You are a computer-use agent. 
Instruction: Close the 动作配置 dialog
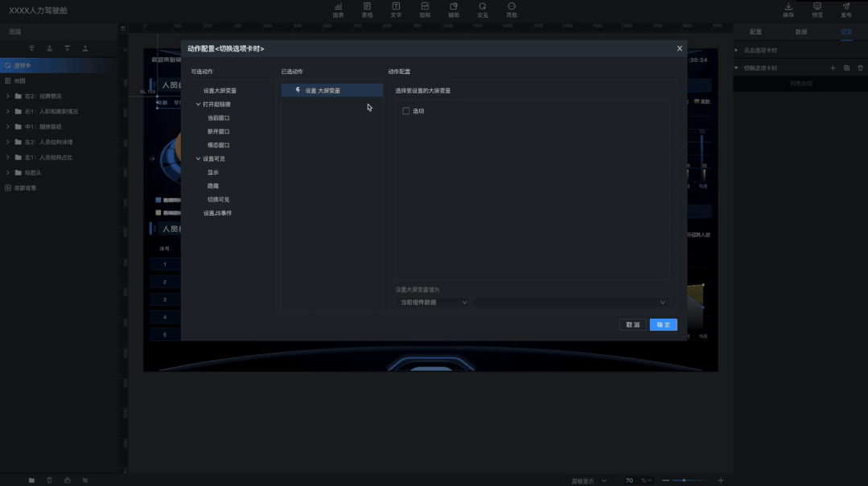click(679, 49)
